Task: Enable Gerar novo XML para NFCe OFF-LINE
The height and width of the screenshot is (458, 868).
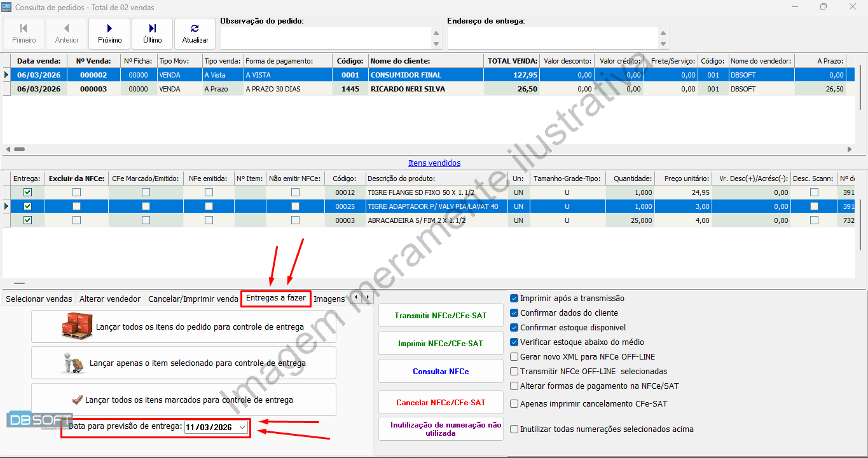Action: (x=514, y=357)
